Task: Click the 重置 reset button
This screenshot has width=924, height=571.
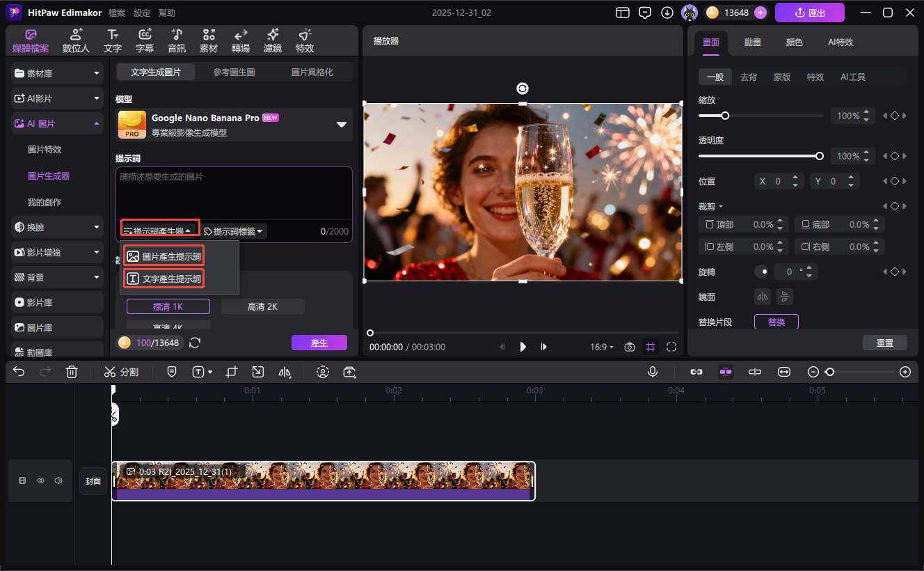Action: (884, 343)
